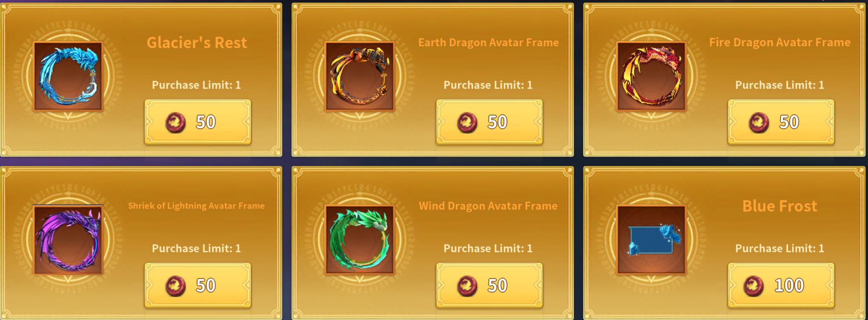Viewport: 868px width, 320px height.
Task: Buy Wind Dragon Avatar Frame for 50
Action: [x=490, y=285]
